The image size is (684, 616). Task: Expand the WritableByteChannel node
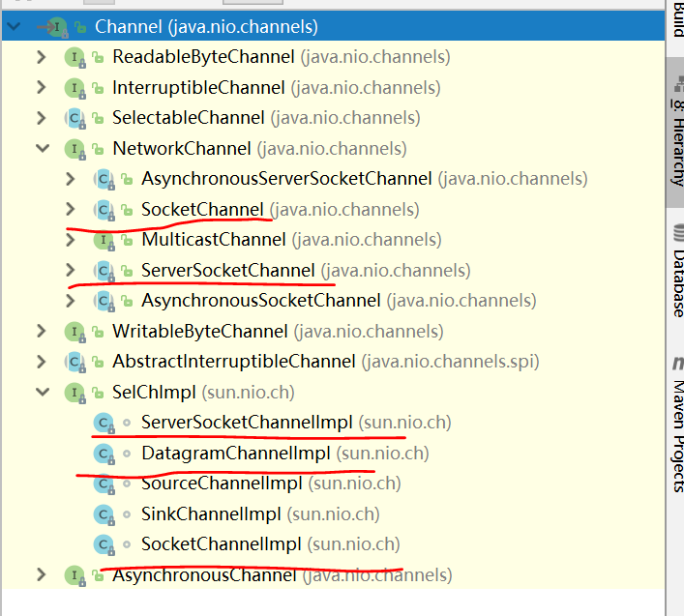coord(41,331)
